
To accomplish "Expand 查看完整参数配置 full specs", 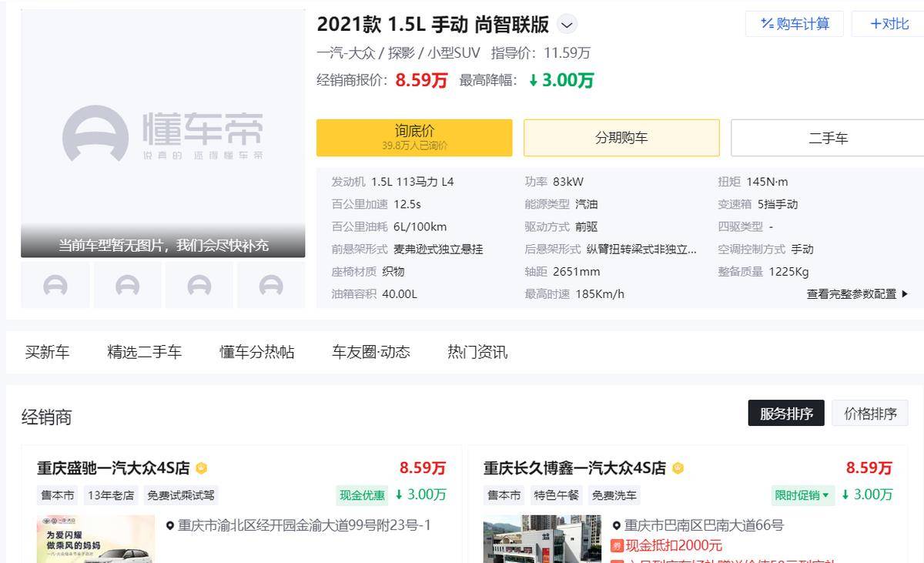I will point(853,293).
